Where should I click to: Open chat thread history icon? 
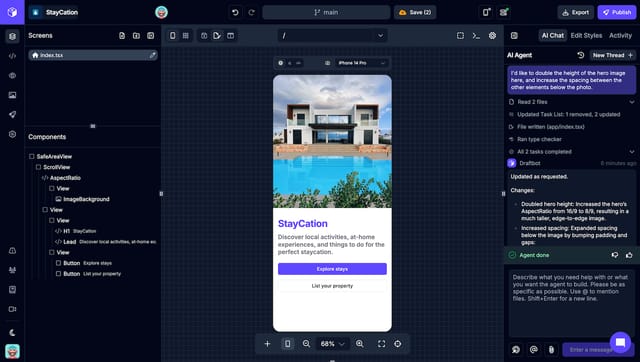[580, 55]
